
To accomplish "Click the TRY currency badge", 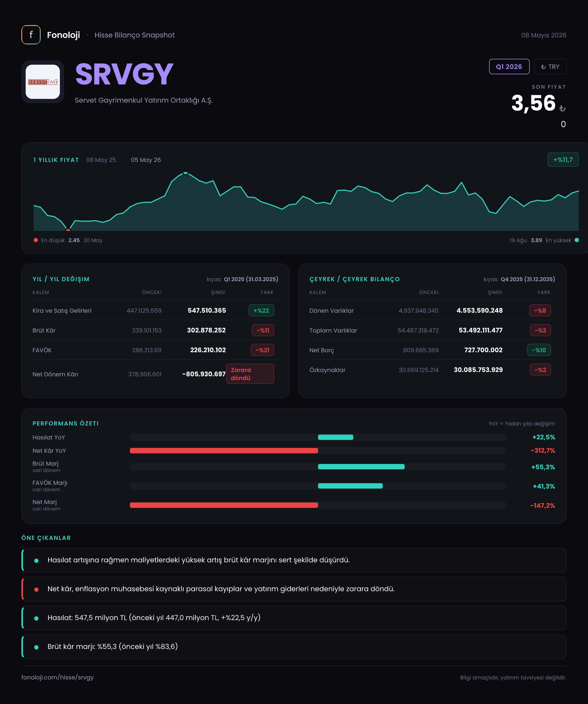I will click(550, 67).
